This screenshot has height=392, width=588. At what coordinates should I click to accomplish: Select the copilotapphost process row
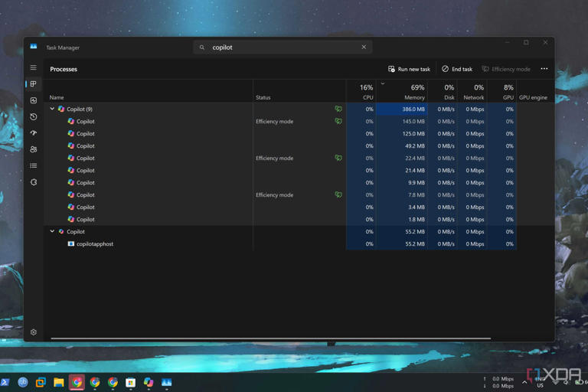[x=299, y=243]
